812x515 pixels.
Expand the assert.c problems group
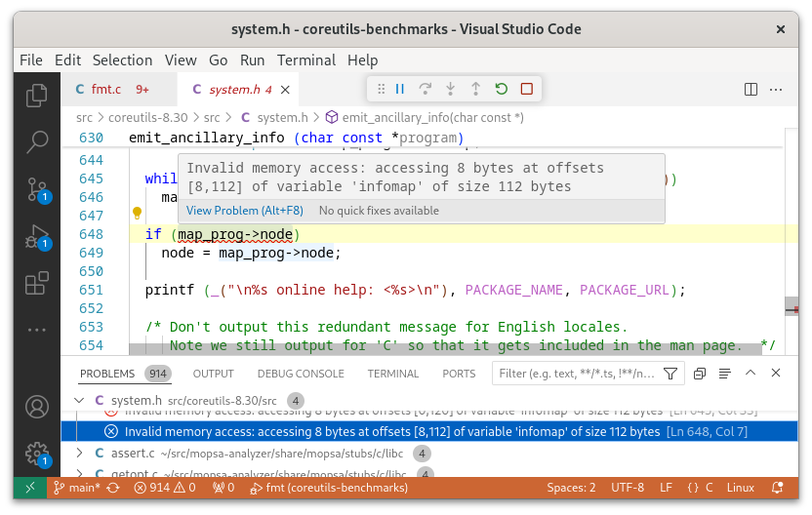(80, 454)
